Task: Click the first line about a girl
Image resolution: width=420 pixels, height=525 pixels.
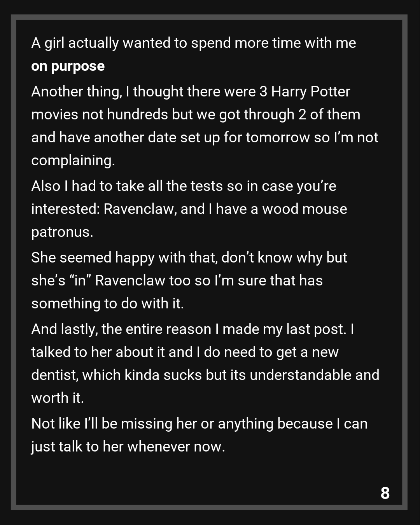Action: tap(193, 43)
